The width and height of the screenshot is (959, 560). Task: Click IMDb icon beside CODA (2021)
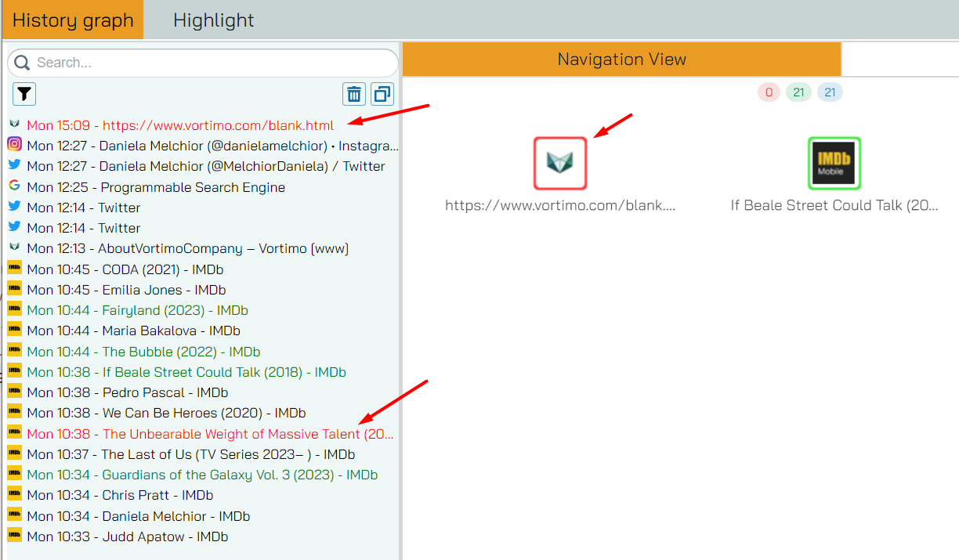(14, 267)
